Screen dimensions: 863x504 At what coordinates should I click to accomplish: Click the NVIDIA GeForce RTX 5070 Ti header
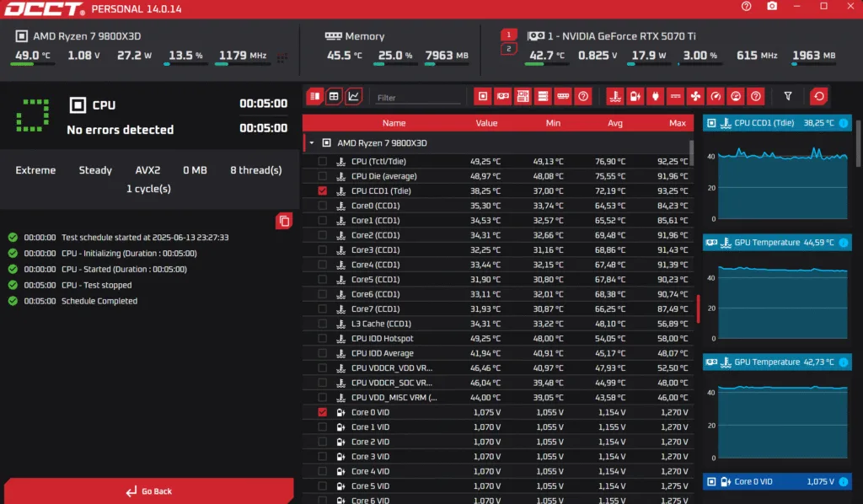[x=612, y=36]
